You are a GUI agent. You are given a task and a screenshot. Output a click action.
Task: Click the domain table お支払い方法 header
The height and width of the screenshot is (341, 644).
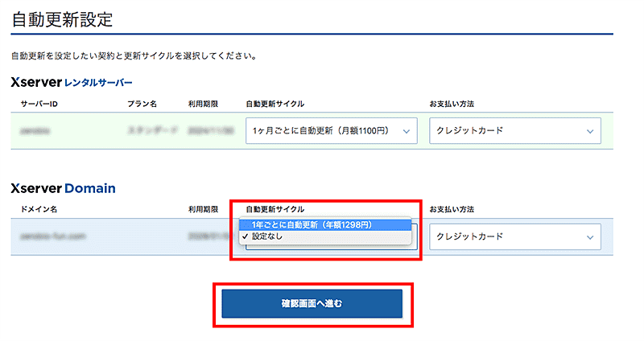pos(452,209)
